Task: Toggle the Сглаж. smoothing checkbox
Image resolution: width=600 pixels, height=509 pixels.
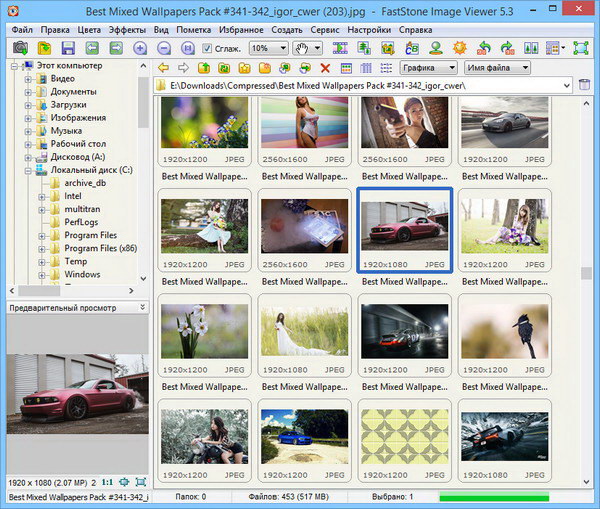Action: (207, 48)
